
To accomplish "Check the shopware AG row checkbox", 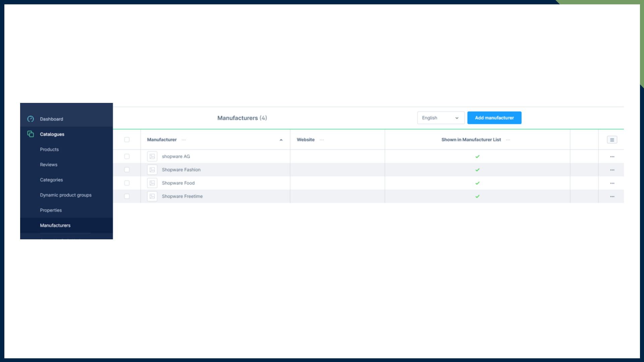I will pos(127,157).
